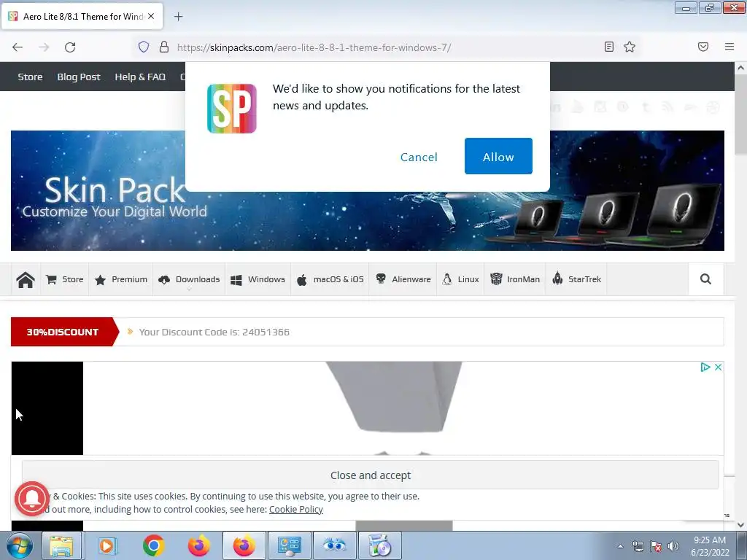Open a new tab with plus icon
747x560 pixels.
pos(178,17)
